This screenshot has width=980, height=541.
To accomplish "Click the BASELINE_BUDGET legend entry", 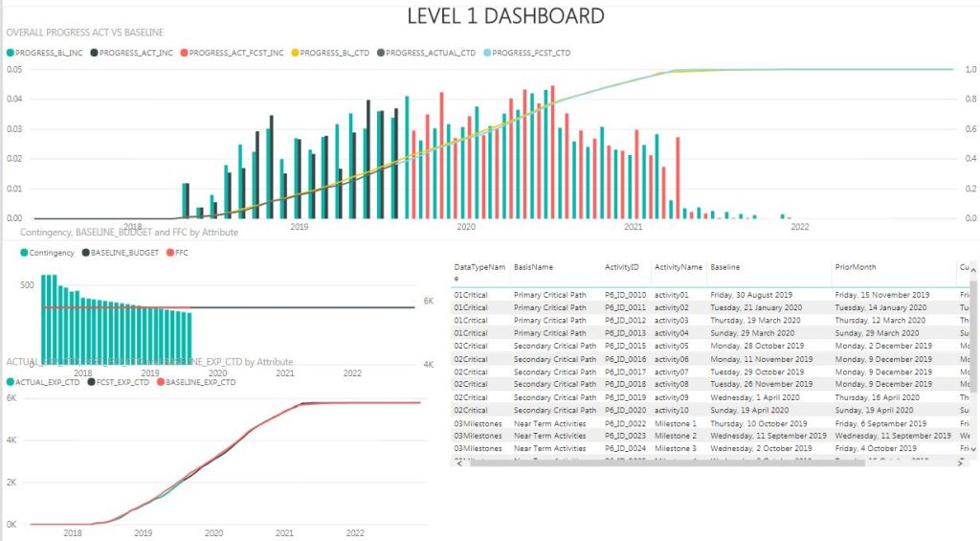I will tap(120, 253).
